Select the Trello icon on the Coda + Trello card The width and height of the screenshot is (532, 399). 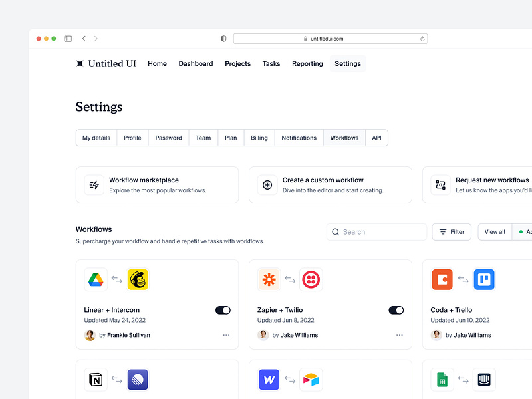coord(483,279)
